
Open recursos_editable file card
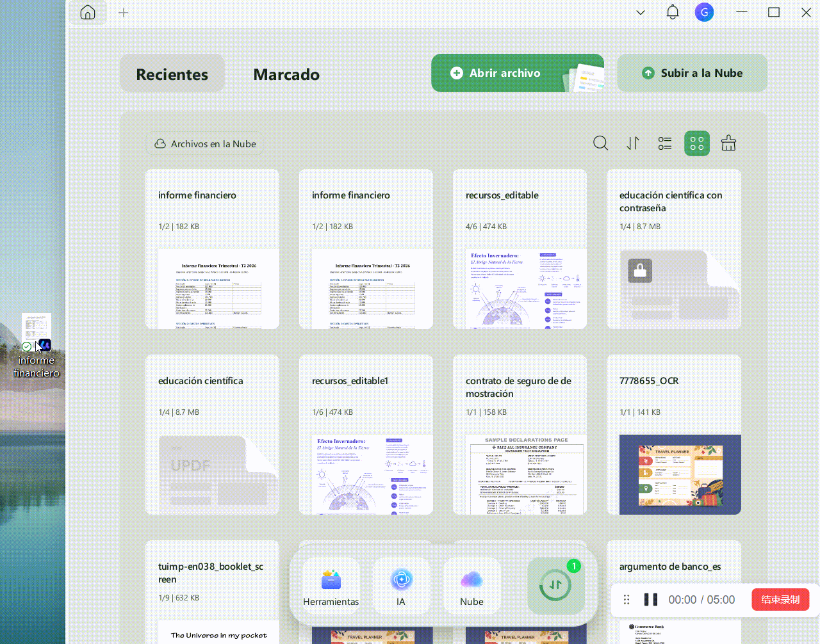pos(520,249)
